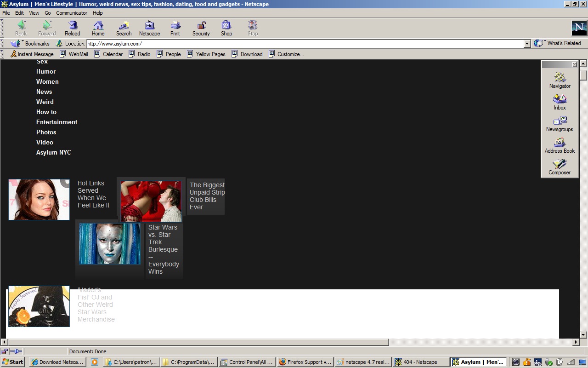The width and height of the screenshot is (588, 368).
Task: Open Yellow Pages from the personal toolbar
Action: 206,54
